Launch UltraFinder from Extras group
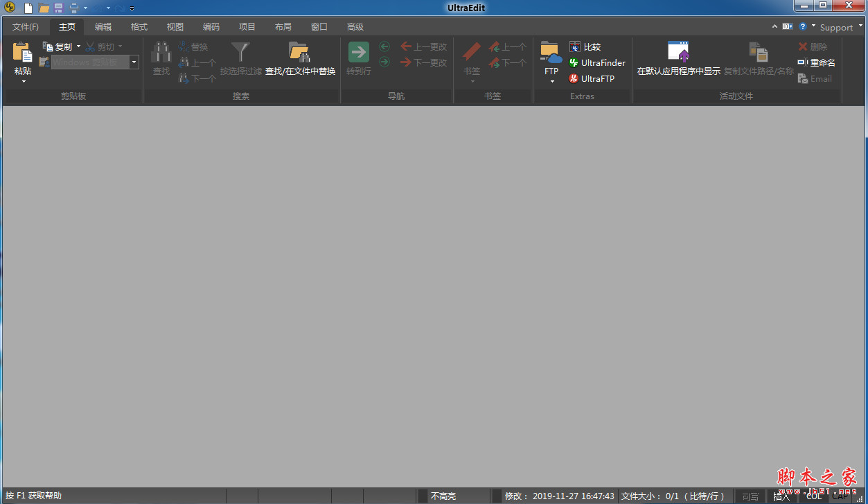Screen dimensions: 868x504 click(x=596, y=62)
